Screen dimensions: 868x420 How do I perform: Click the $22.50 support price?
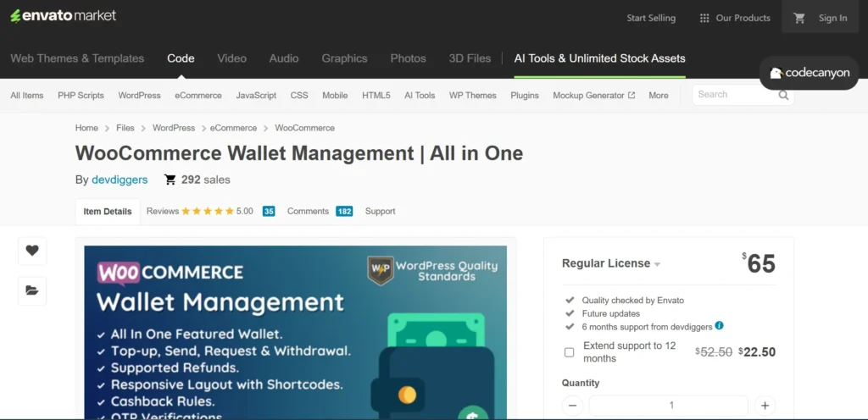(x=757, y=352)
